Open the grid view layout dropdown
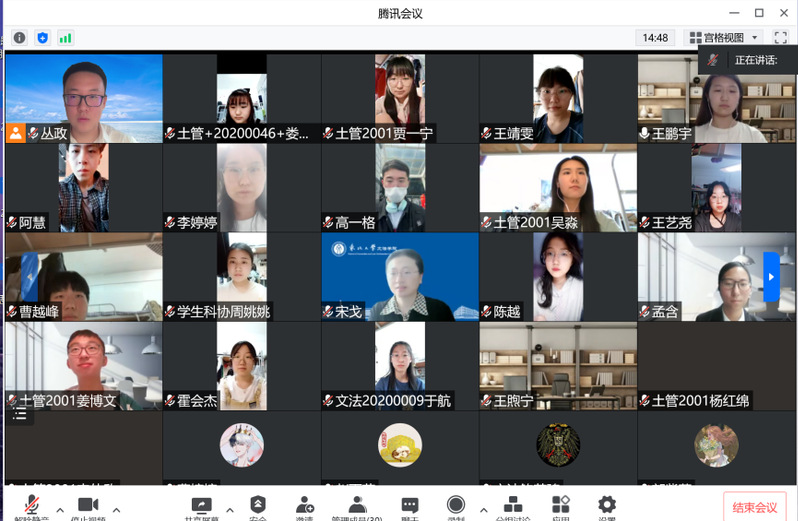 pyautogui.click(x=724, y=38)
